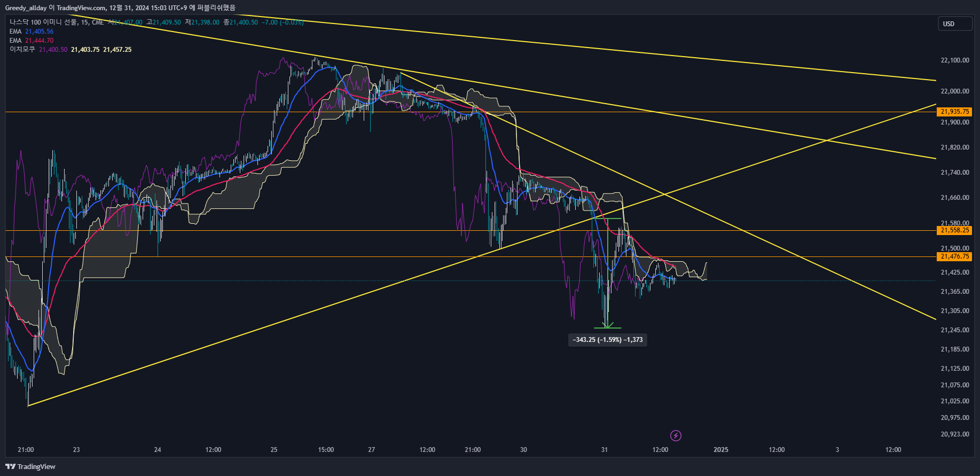Screen dimensions: 980x476
Task: Click the 21,305.00 price axis value
Action: [955, 311]
